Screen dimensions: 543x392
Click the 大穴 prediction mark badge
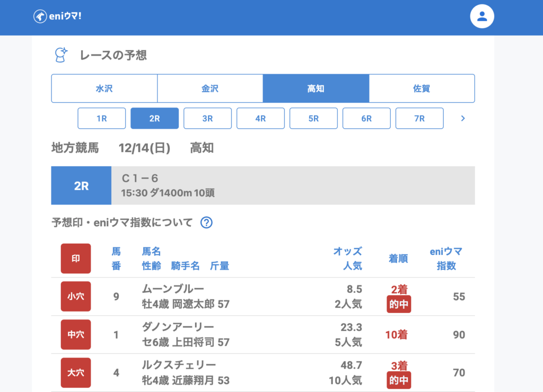(x=76, y=373)
